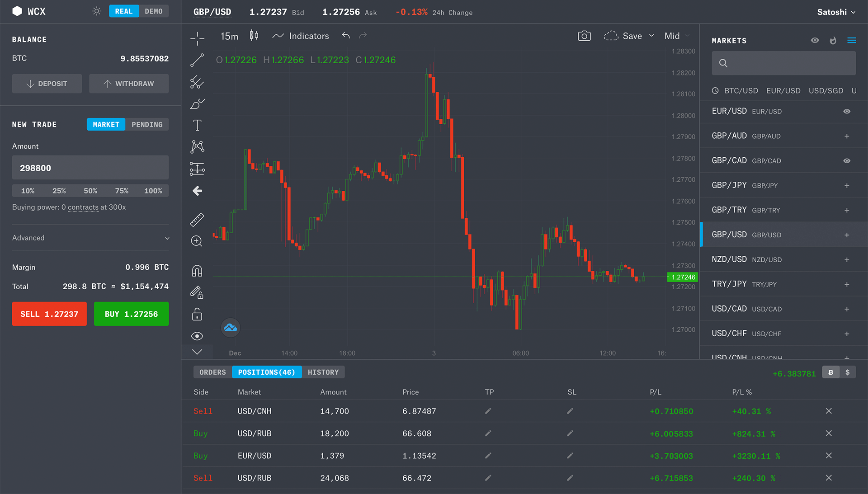Switch to DEMO trading mode
This screenshot has height=494, width=868.
[153, 11]
